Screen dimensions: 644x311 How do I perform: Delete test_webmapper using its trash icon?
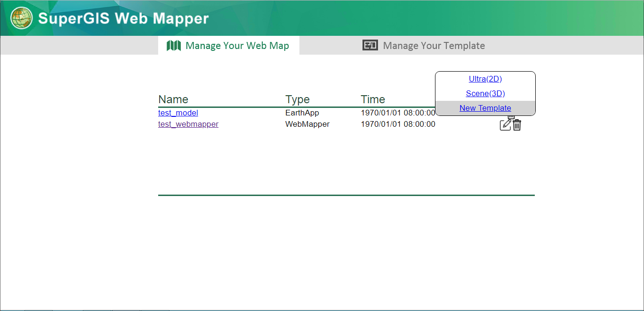point(517,125)
